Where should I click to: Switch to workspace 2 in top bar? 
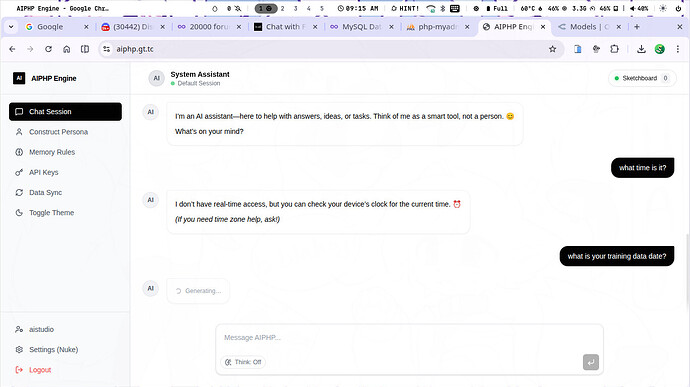(283, 8)
